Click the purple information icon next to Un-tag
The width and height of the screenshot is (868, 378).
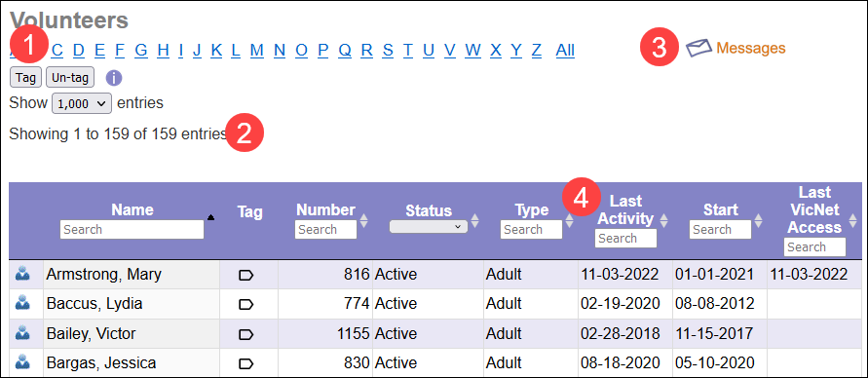pos(113,78)
